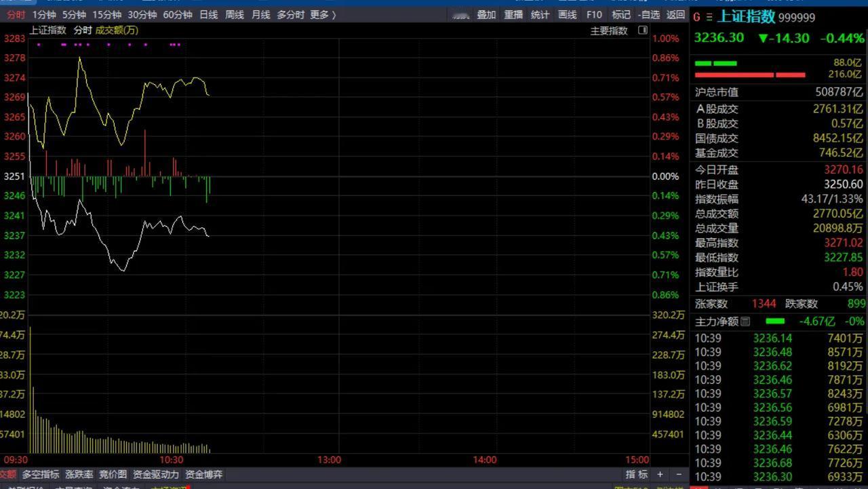Switch to the 日线 daily chart
Image resolution: width=868 pixels, height=489 pixels.
pos(208,14)
